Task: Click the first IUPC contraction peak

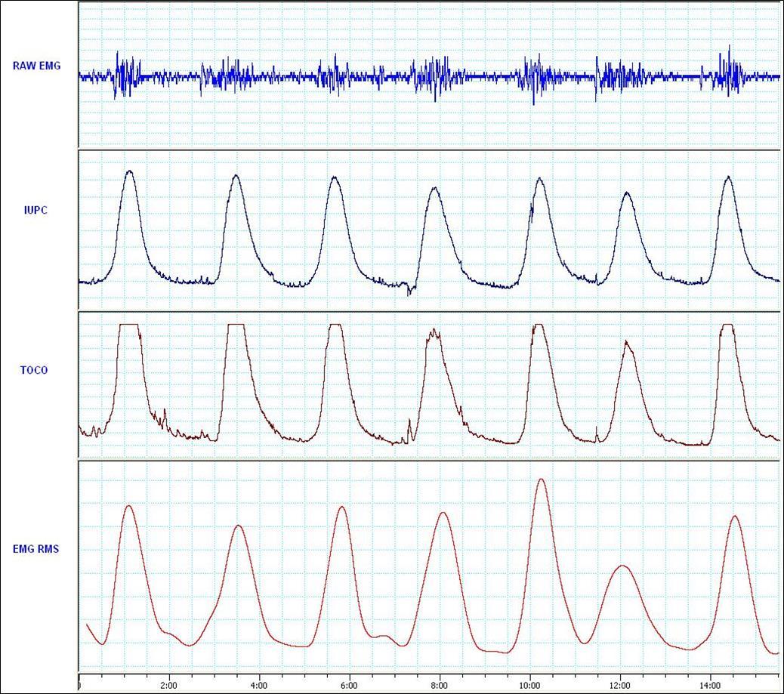Action: coord(129,174)
